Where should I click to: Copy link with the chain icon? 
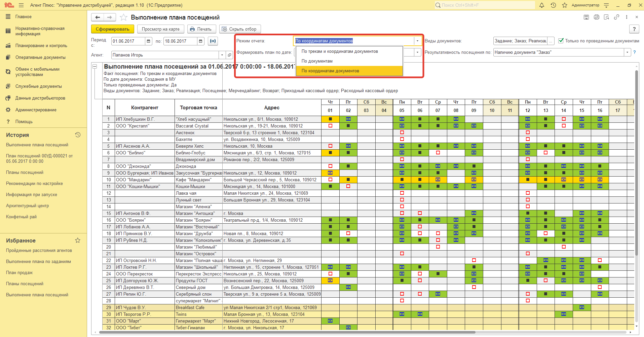616,17
